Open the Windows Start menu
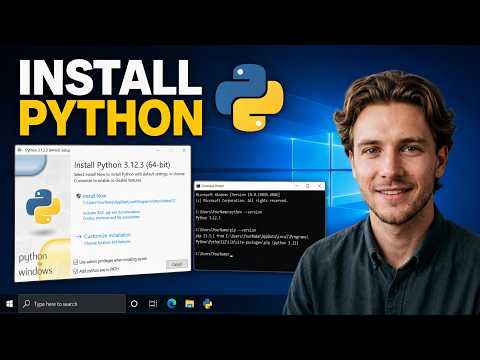 click(9, 304)
